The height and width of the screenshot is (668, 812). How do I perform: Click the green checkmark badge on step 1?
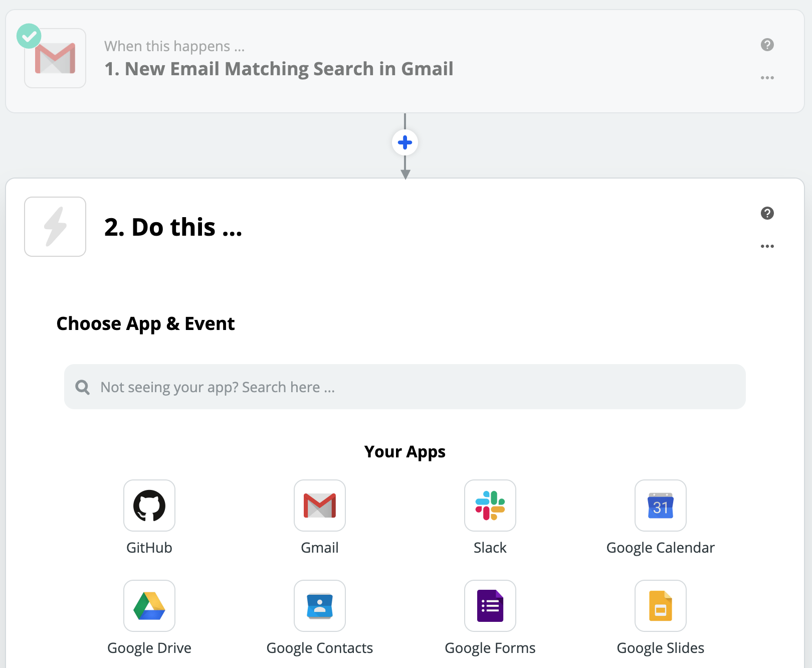tap(29, 36)
